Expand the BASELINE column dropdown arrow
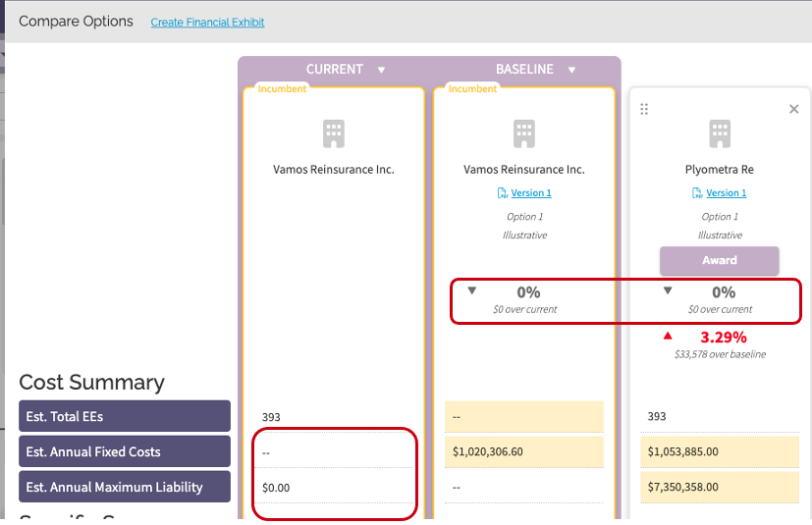The width and height of the screenshot is (812, 525). (x=571, y=70)
